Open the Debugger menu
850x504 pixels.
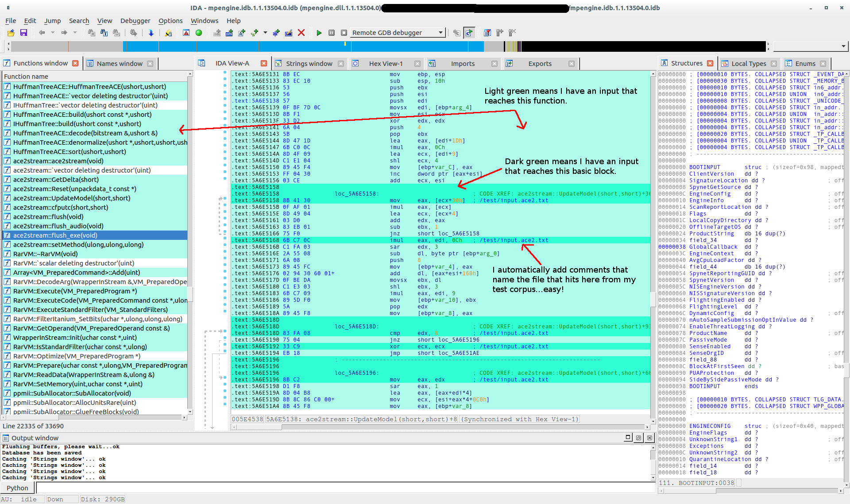tap(135, 21)
